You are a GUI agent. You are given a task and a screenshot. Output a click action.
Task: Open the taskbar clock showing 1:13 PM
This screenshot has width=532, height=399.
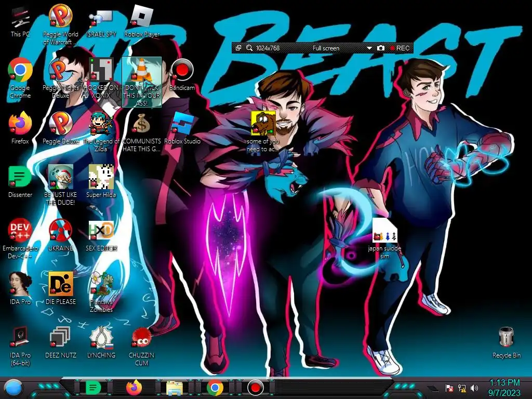point(504,388)
